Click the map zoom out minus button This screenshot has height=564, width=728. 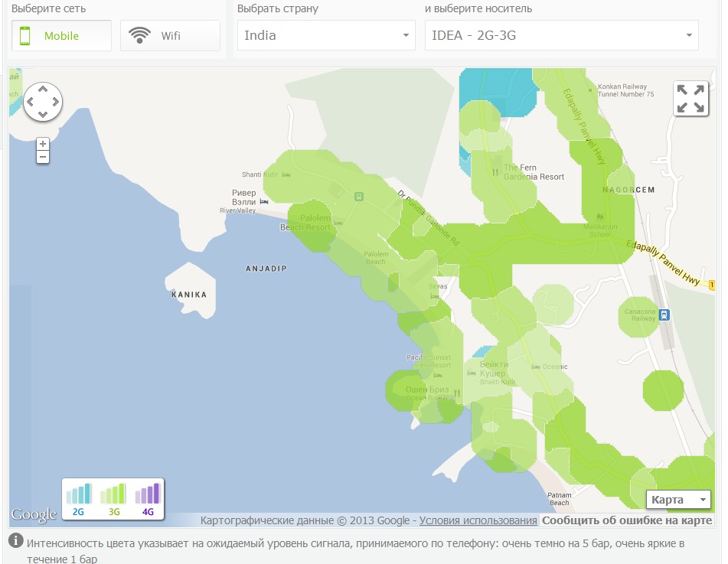pos(43,157)
